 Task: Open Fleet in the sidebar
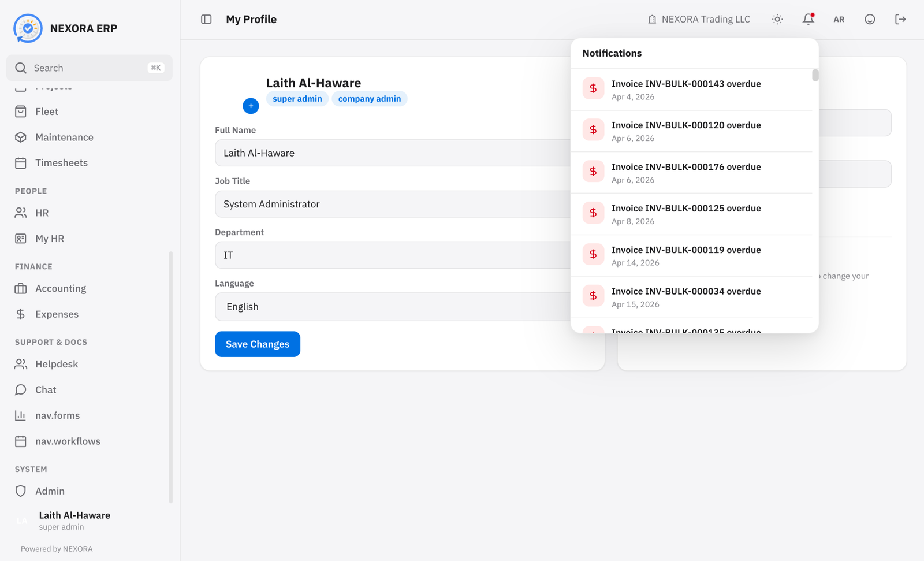(x=90, y=112)
